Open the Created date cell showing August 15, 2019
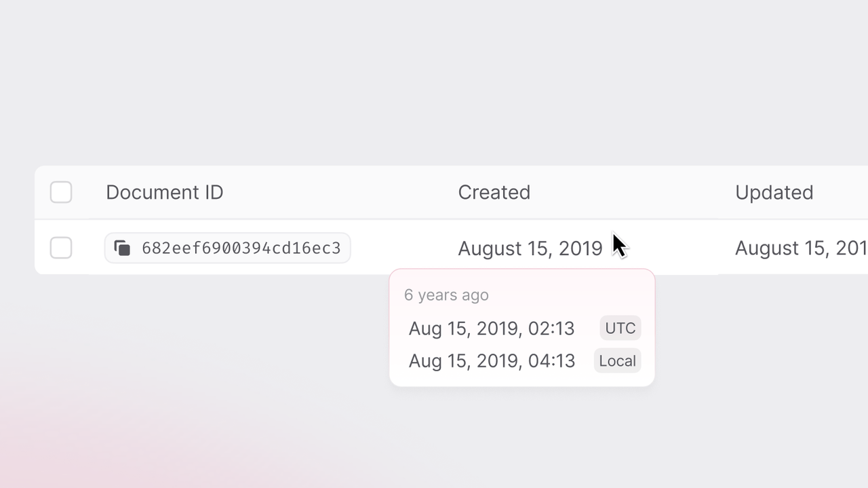 point(530,248)
